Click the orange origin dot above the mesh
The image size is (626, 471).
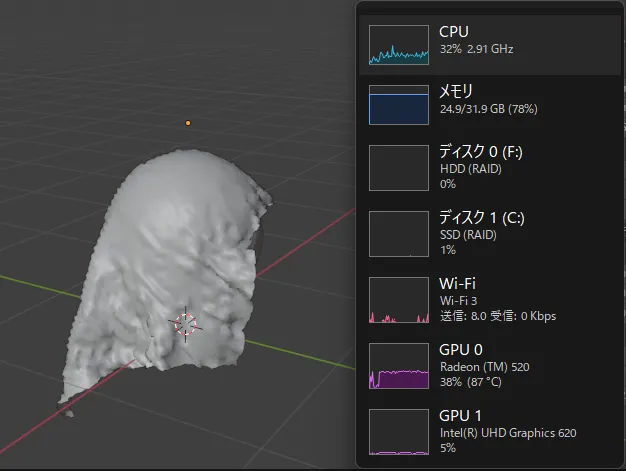[x=187, y=123]
